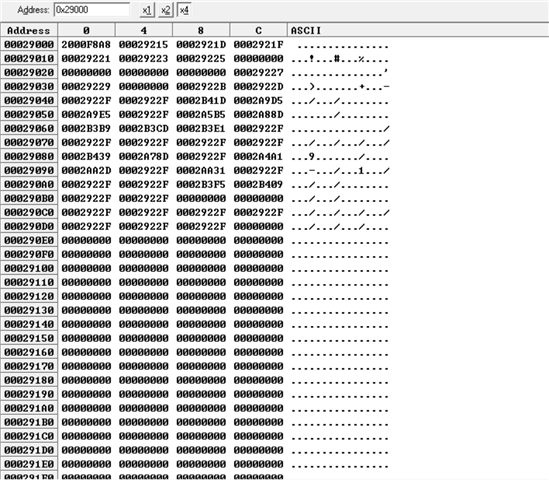Screen dimensions: 549x480
Task: Select the value 0002AA31 at row 00029090
Action: [201, 171]
